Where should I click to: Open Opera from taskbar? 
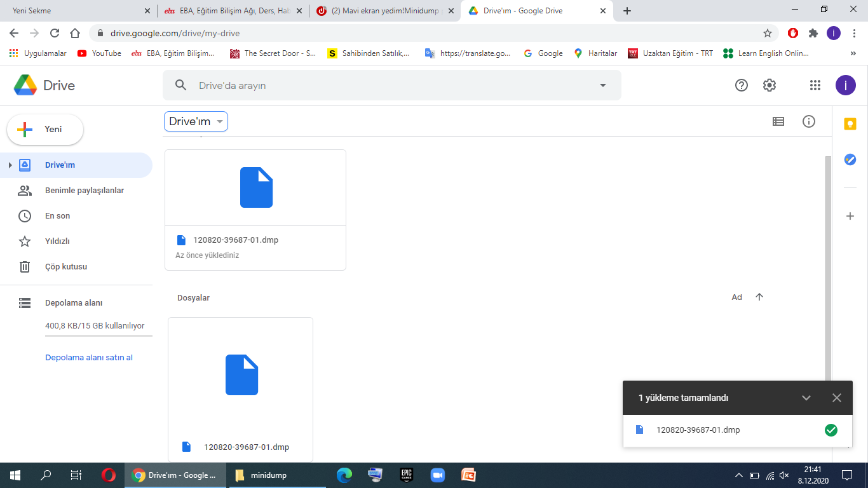point(109,475)
